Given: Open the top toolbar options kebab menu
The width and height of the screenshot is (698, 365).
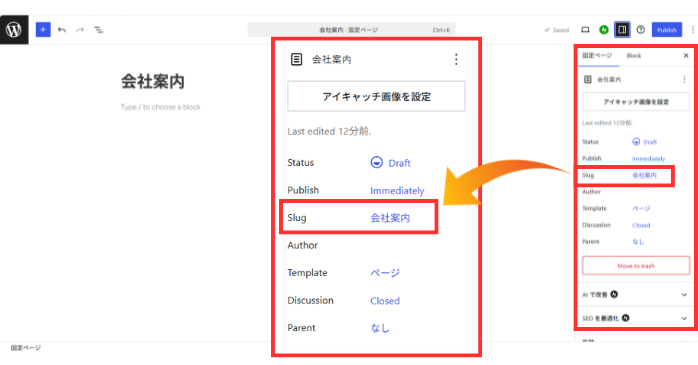Looking at the screenshot, I should [x=693, y=30].
